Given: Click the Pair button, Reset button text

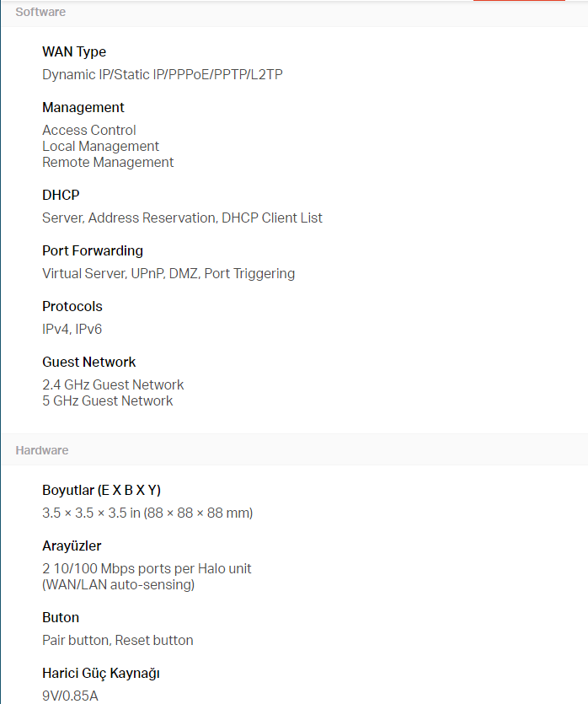Looking at the screenshot, I should coord(118,641).
